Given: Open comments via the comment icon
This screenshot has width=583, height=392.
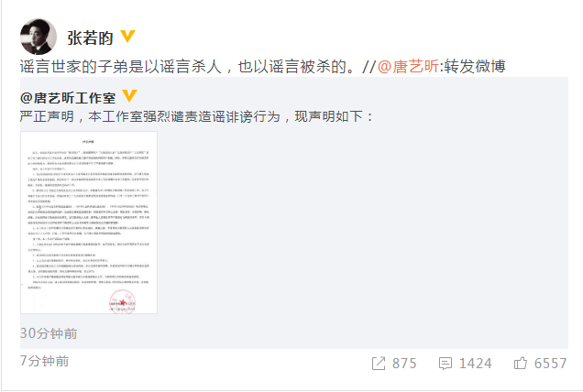Looking at the screenshot, I should point(445,363).
